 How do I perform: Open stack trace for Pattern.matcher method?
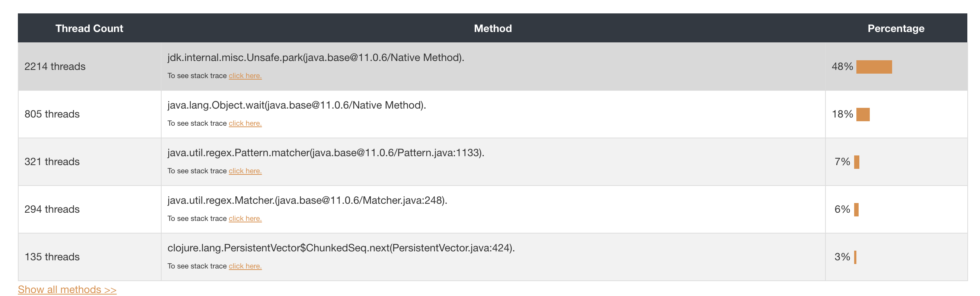coord(245,171)
